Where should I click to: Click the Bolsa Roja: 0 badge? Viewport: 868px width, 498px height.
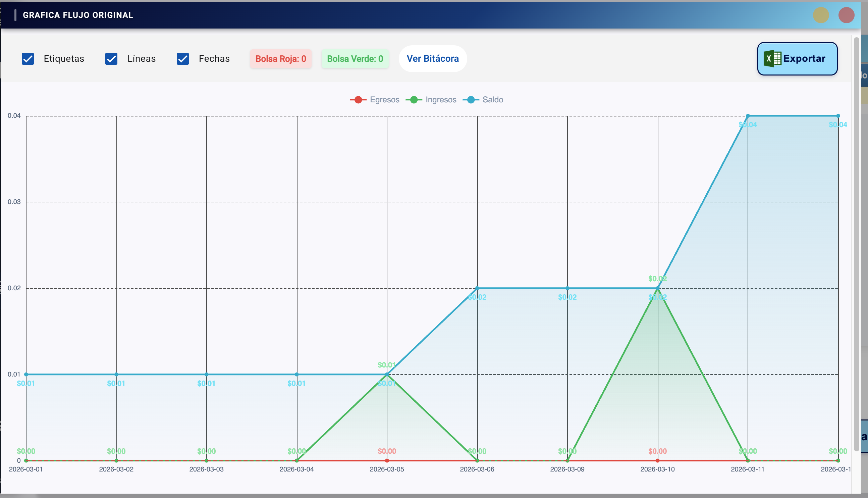pos(281,59)
